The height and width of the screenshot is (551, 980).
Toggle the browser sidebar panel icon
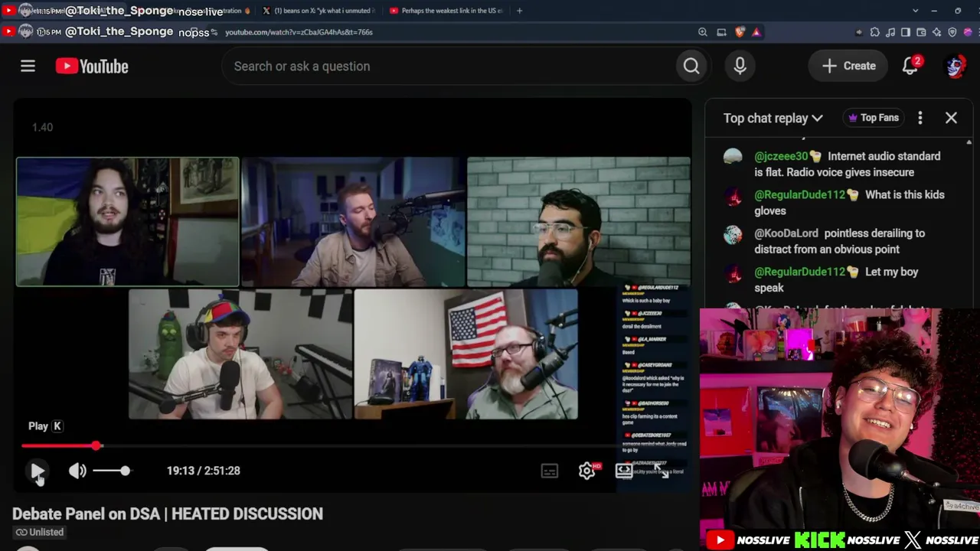point(906,32)
